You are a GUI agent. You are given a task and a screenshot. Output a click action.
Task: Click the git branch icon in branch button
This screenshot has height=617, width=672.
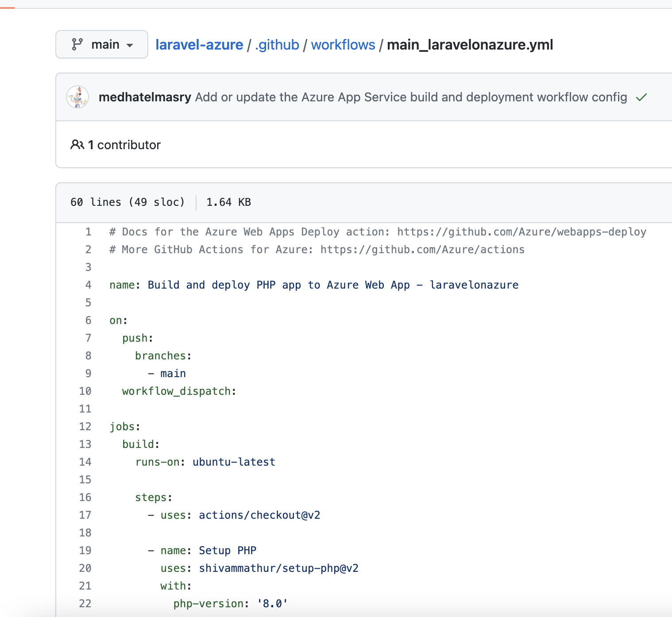tap(77, 44)
